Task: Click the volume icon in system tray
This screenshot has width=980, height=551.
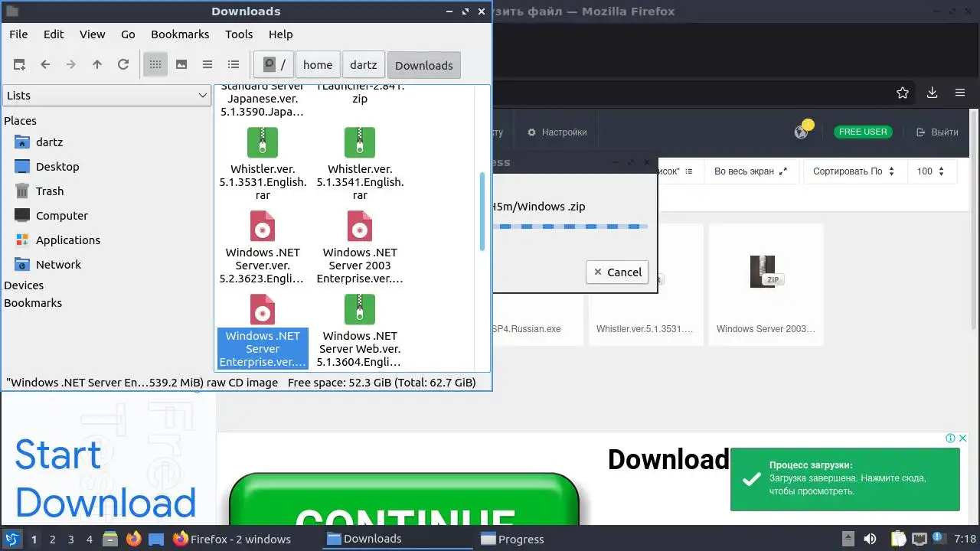Action: (x=870, y=539)
